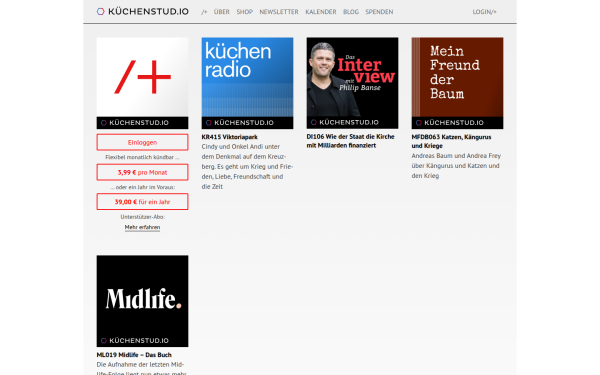The height and width of the screenshot is (375, 600).
Task: Click the KR415 description starting 'Cindy und Onkel Andi'
Action: [247, 166]
